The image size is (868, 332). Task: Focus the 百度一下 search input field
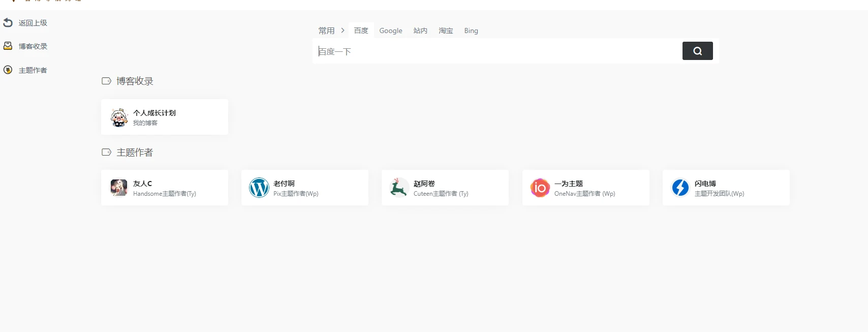[x=495, y=51]
